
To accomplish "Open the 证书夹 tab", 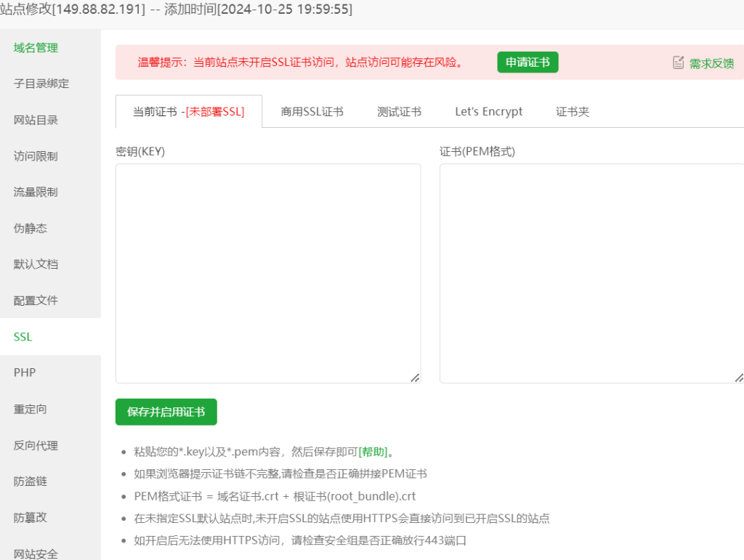I will pyautogui.click(x=573, y=112).
